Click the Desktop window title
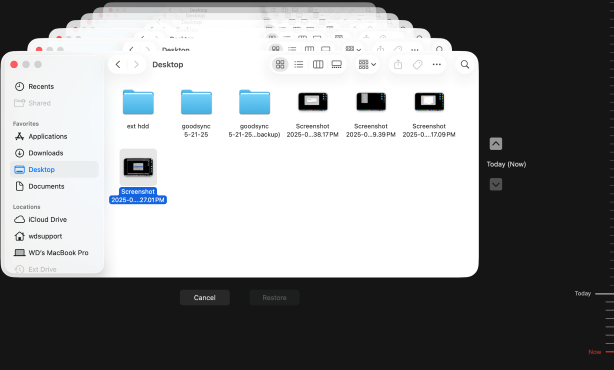 pos(168,65)
